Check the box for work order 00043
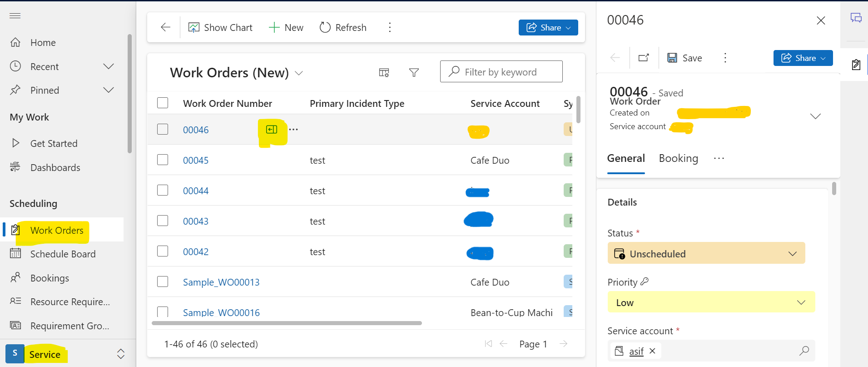 163,221
